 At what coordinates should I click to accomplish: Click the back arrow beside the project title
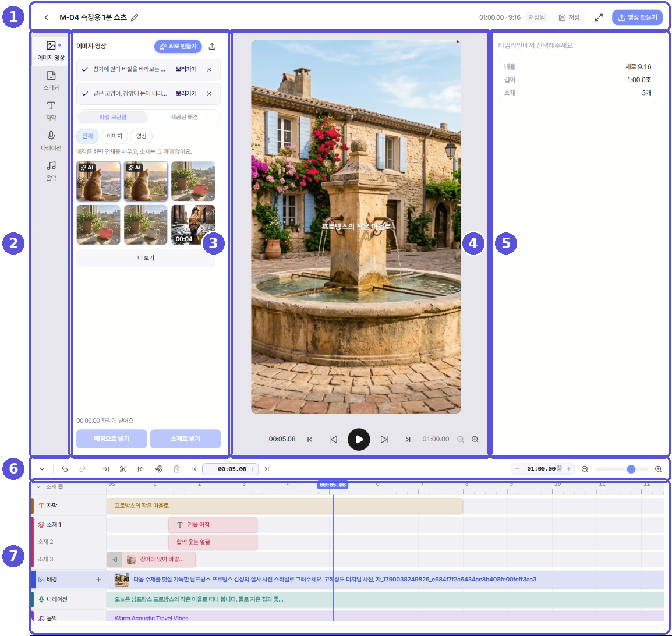(46, 17)
